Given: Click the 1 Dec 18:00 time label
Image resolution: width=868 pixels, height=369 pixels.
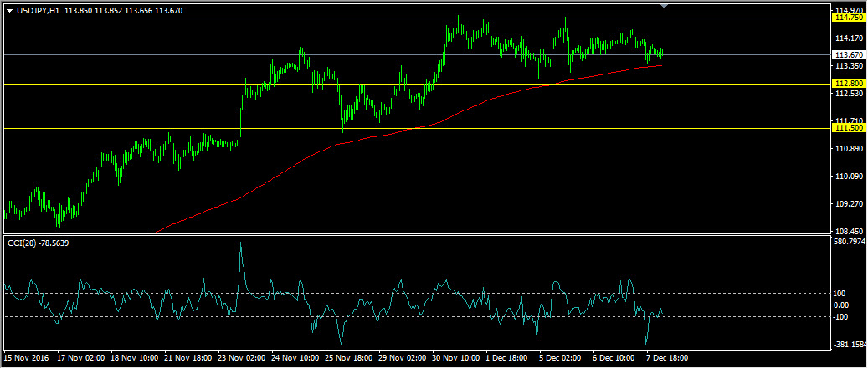Looking at the screenshot, I should click(508, 358).
